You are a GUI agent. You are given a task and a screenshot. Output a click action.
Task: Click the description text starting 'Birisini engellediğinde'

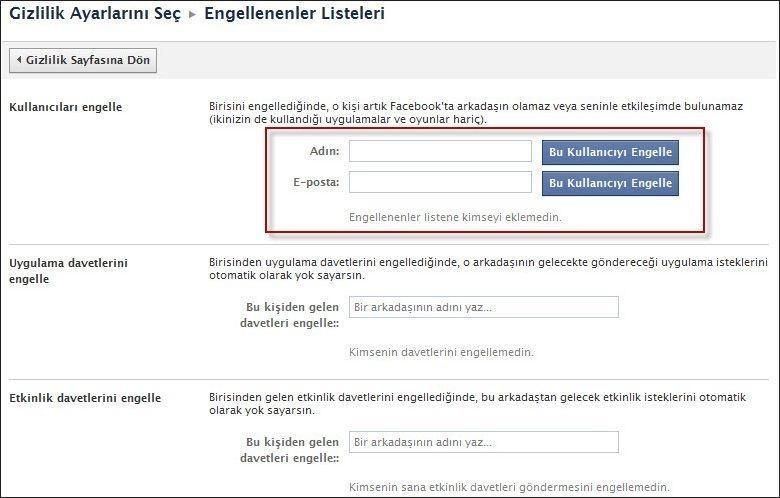coord(476,113)
